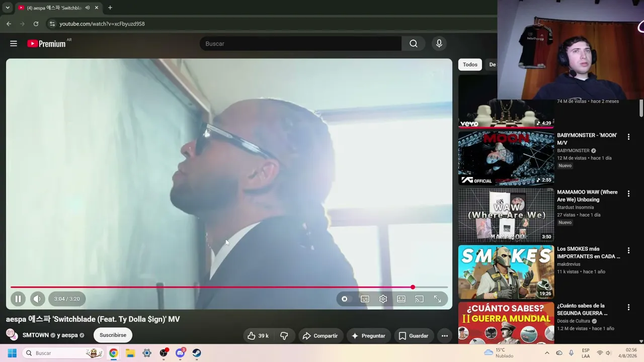Open the makdrevius channel name

(569, 264)
